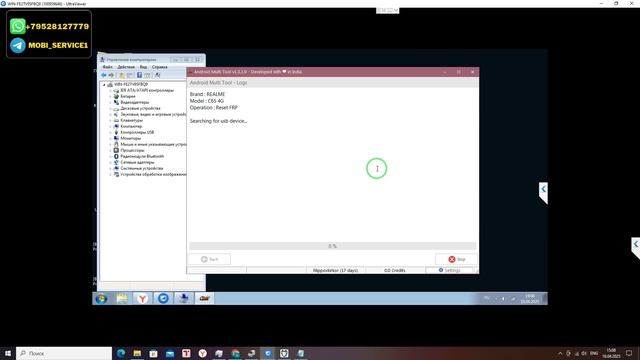Click the USB controllers icon in tree
This screenshot has height=360, width=640.
click(116, 132)
